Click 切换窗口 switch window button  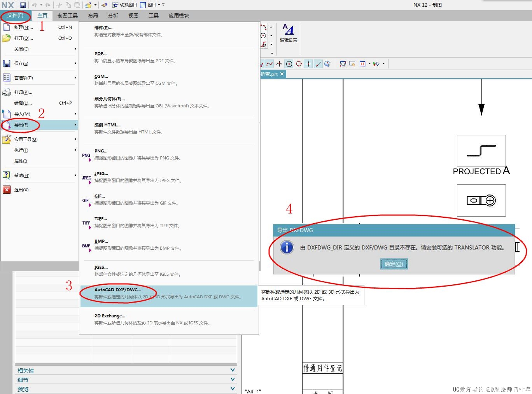(x=125, y=5)
